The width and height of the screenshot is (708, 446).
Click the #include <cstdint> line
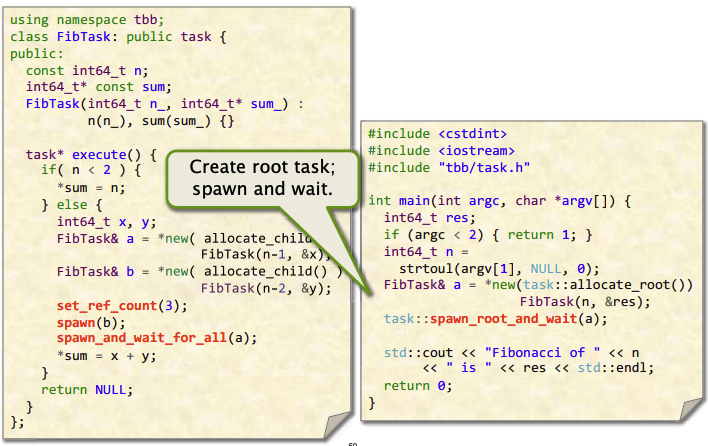(x=437, y=134)
